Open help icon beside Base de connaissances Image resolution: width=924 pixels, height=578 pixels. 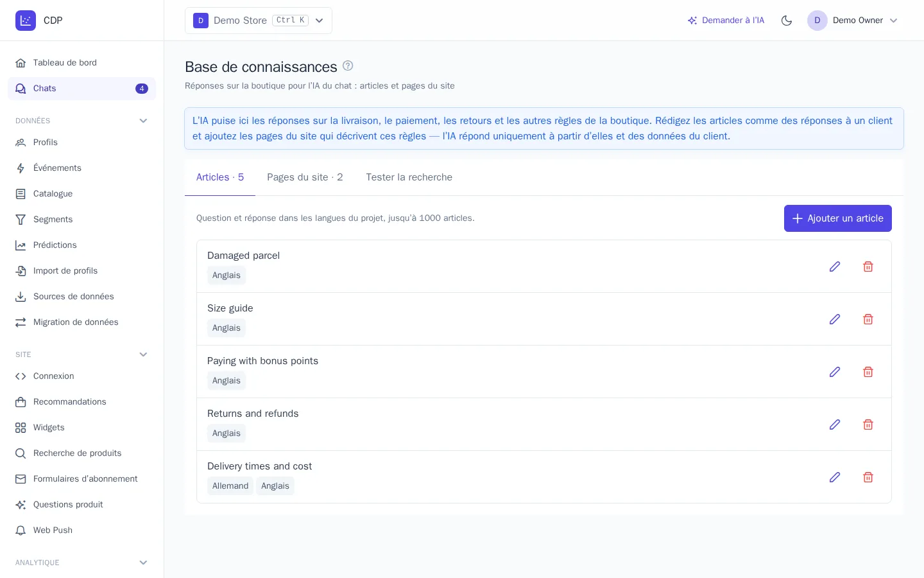348,66
